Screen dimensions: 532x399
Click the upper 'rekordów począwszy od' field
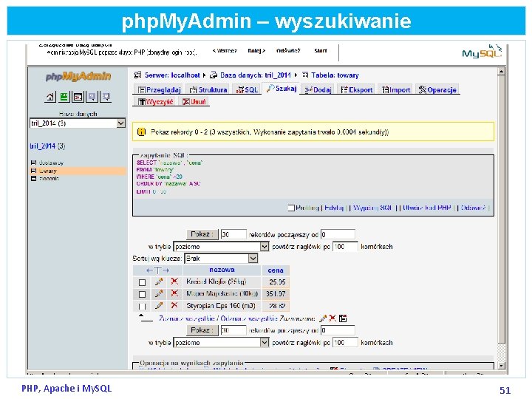click(x=338, y=234)
